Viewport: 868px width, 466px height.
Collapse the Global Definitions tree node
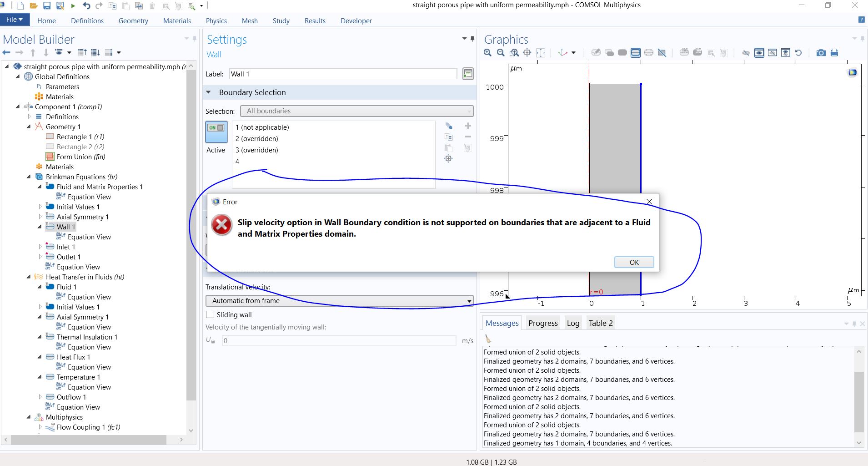[x=18, y=76]
